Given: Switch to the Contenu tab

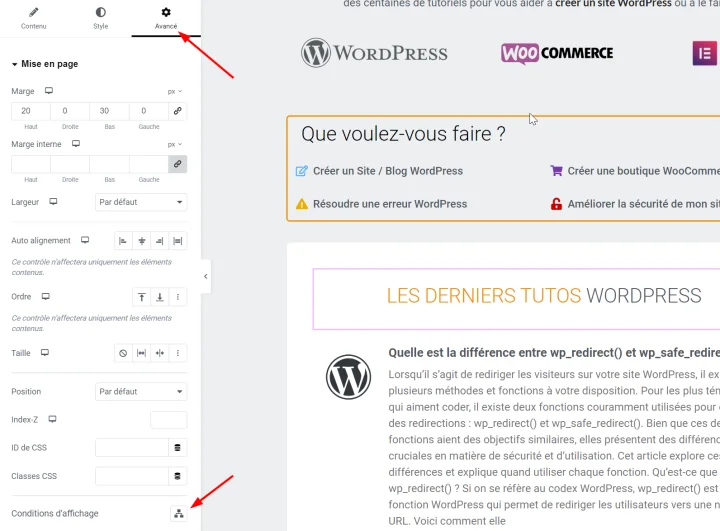Looking at the screenshot, I should coord(34,18).
